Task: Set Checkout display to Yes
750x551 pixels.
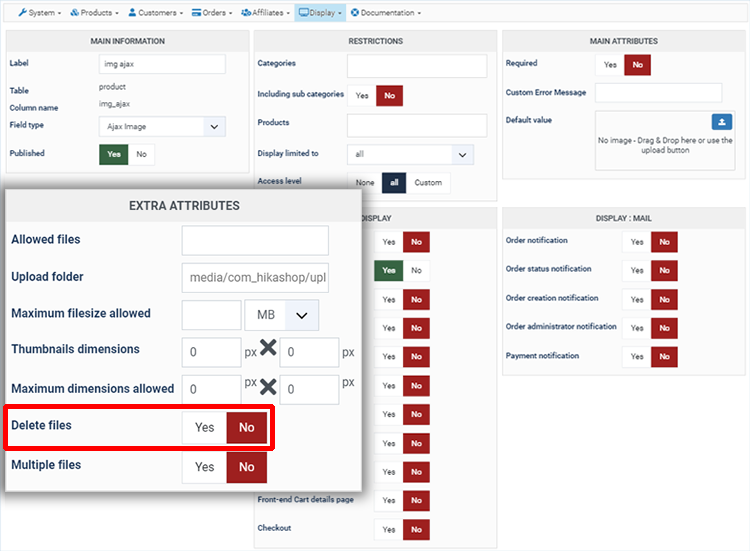Action: pos(389,530)
